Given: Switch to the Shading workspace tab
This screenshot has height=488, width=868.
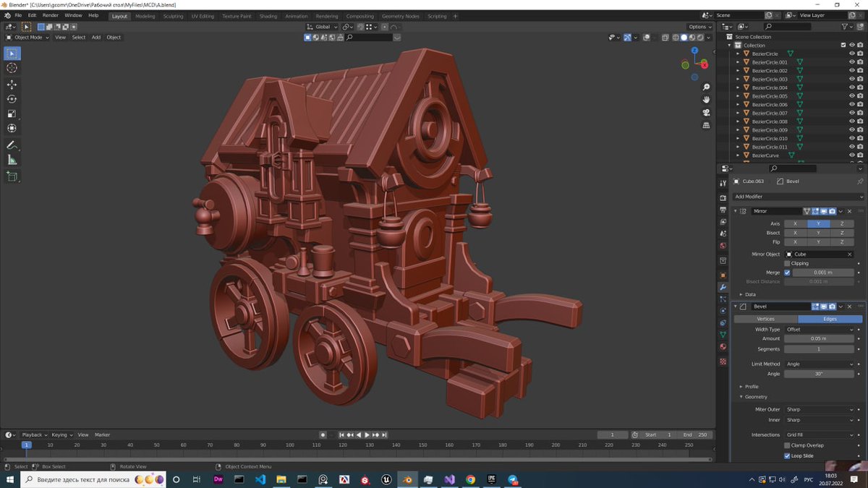Looking at the screenshot, I should coord(268,16).
